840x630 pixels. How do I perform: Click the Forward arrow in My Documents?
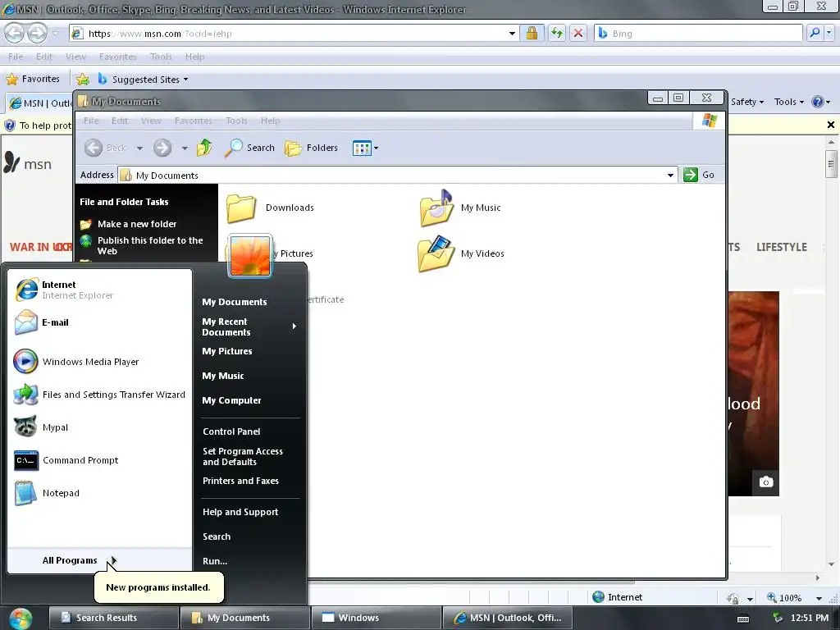(x=162, y=148)
